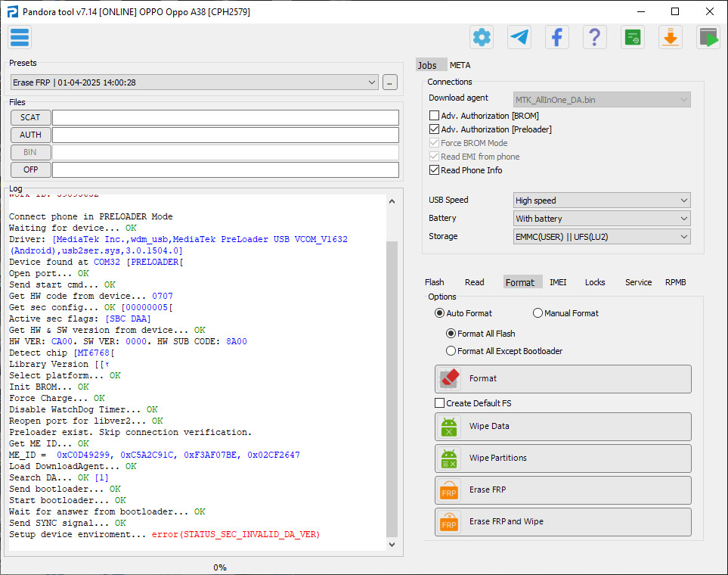The image size is (728, 575).
Task: Open the USB Speed dropdown
Action: 602,200
